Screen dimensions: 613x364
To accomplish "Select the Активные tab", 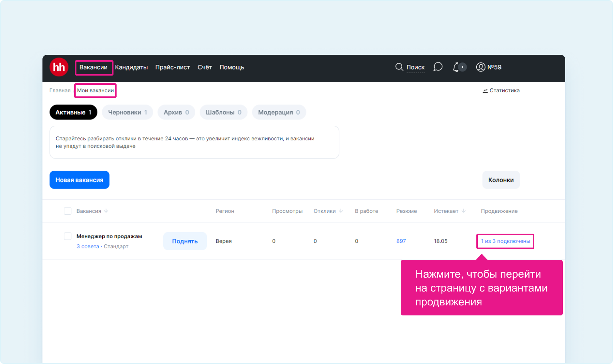I will 73,112.
